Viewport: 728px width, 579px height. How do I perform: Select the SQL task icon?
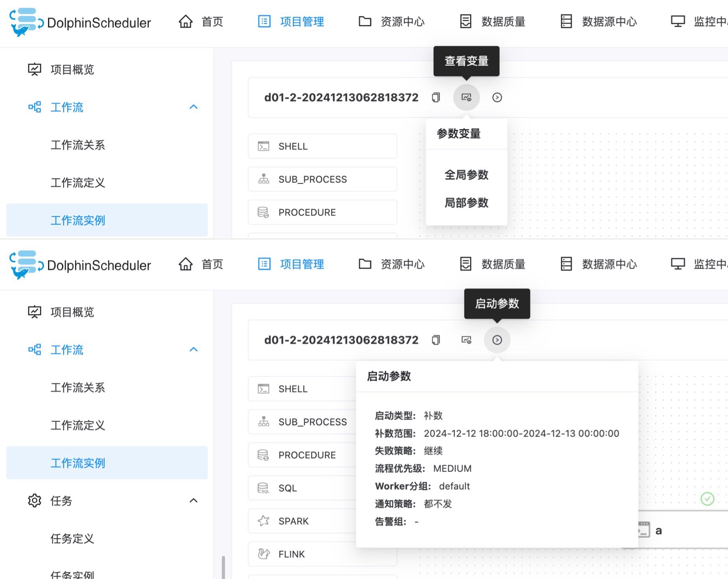[x=262, y=488]
